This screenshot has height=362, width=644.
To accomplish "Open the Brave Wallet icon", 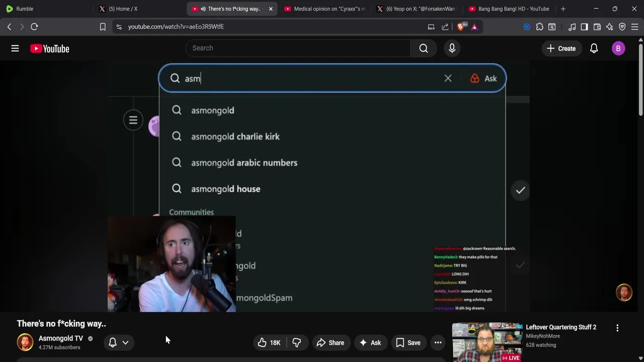I will click(597, 27).
